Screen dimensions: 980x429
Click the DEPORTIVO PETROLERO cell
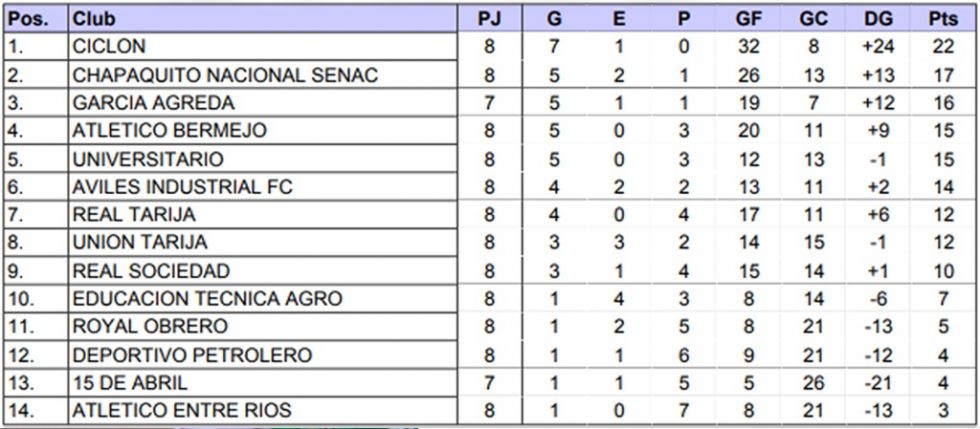tap(263, 355)
